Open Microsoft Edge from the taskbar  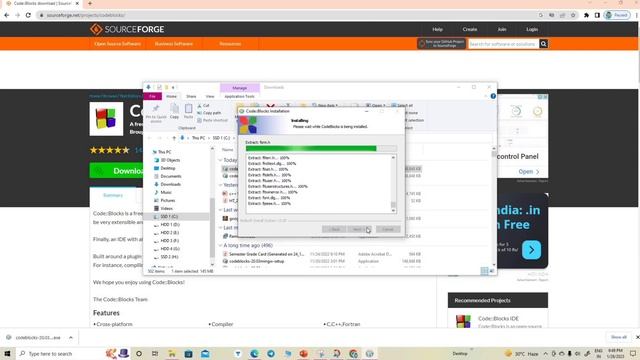(x=254, y=353)
